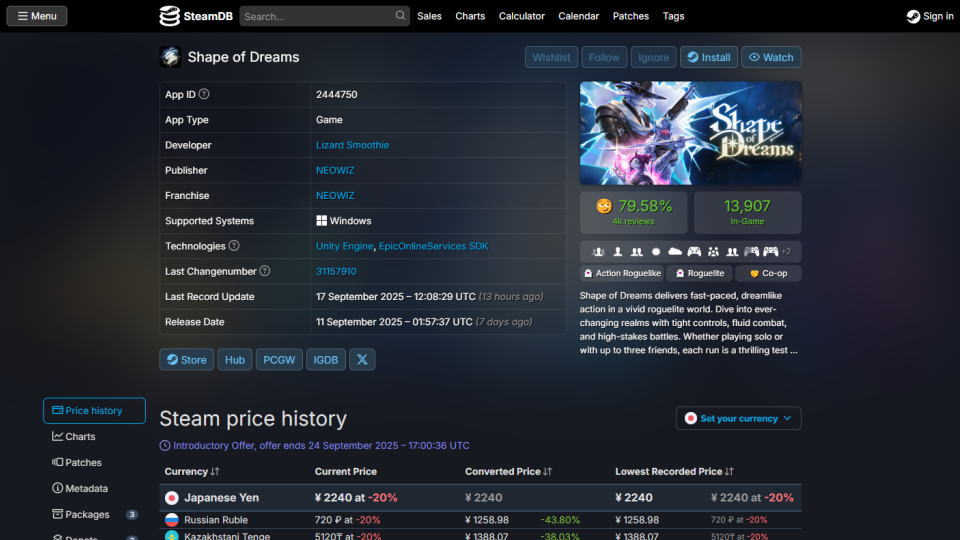Click the 13,907 In-Game counter
960x540 pixels.
point(748,212)
